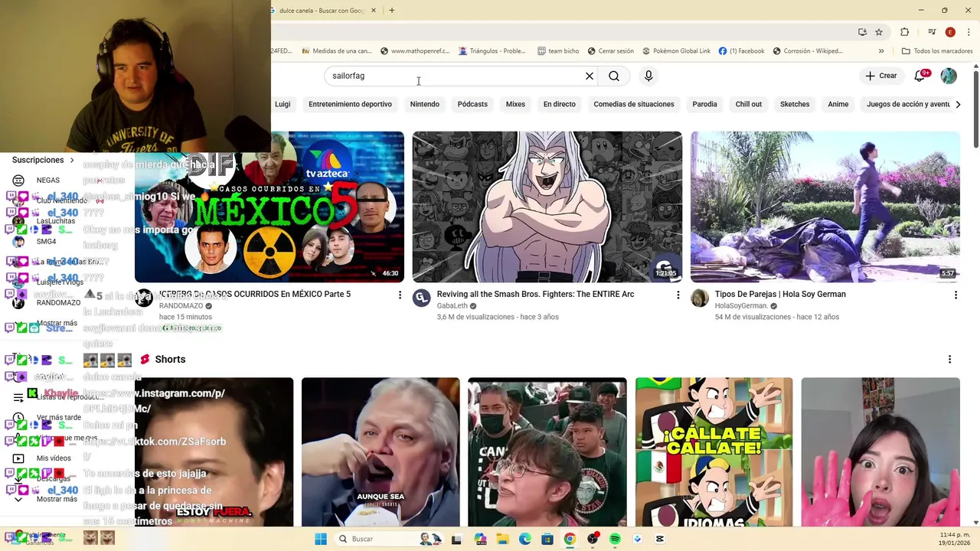Open options menu for Reviving Smash Bros video

click(x=678, y=295)
